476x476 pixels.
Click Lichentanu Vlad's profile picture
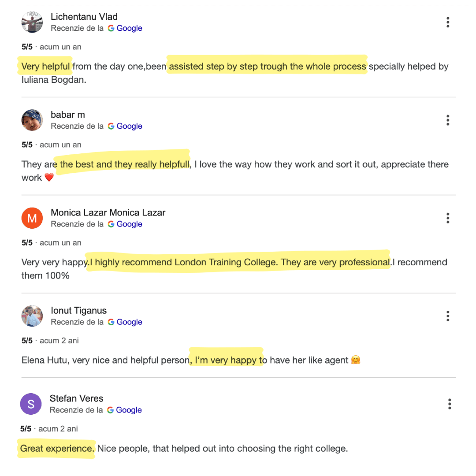pyautogui.click(x=32, y=22)
